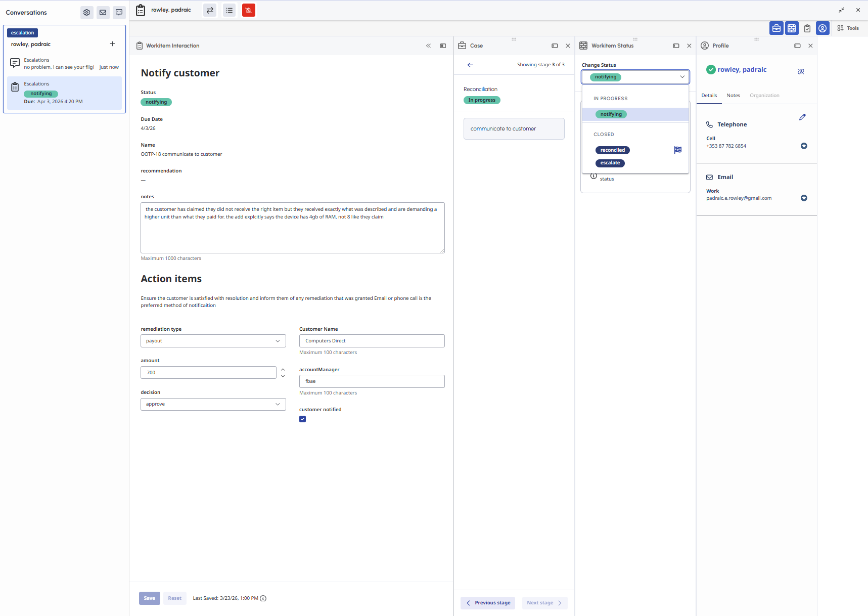
Task: Uncheck the customer notified checkbox
Action: pos(302,419)
